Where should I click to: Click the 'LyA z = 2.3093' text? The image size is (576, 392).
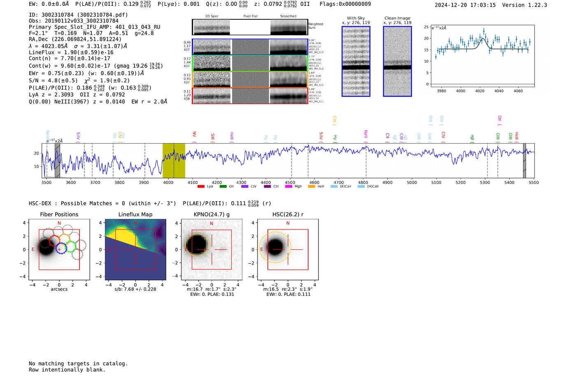tap(51, 95)
